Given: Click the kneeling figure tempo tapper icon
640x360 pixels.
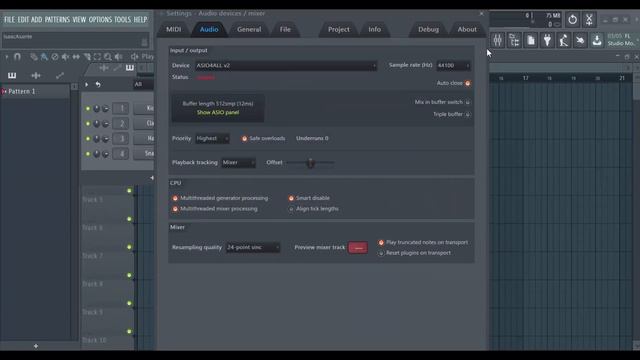Looking at the screenshot, I should coord(564,40).
